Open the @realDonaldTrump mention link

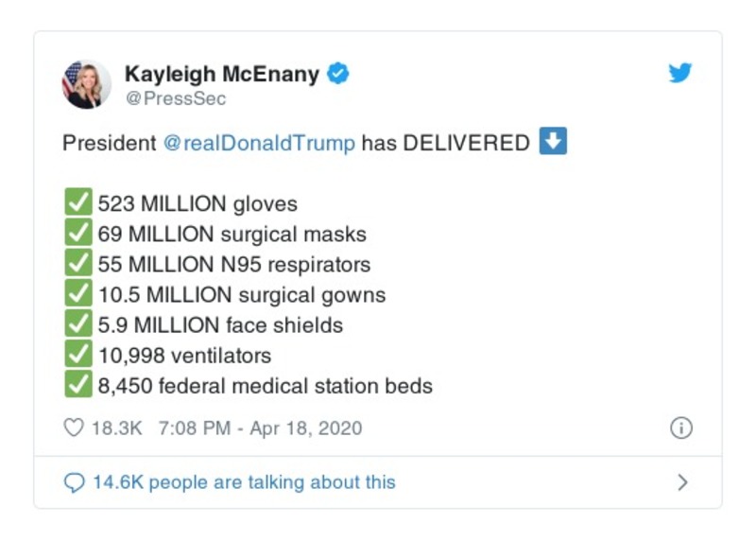tap(260, 144)
